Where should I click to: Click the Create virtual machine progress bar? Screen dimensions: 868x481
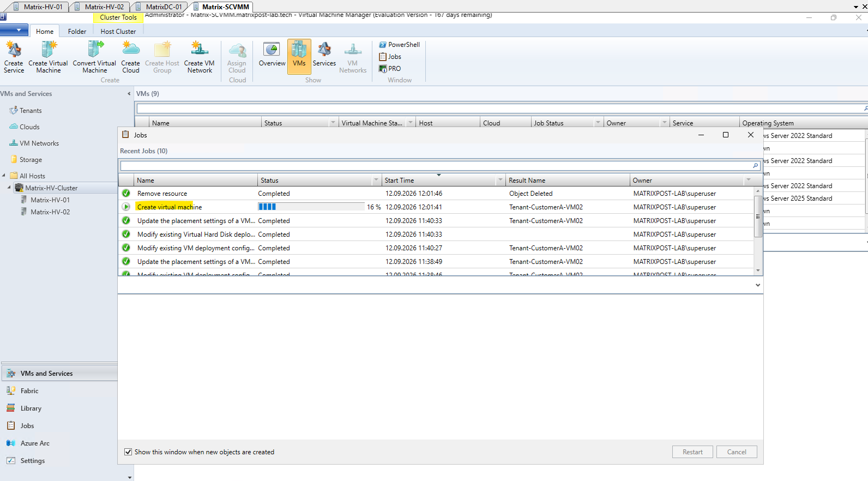click(311, 207)
